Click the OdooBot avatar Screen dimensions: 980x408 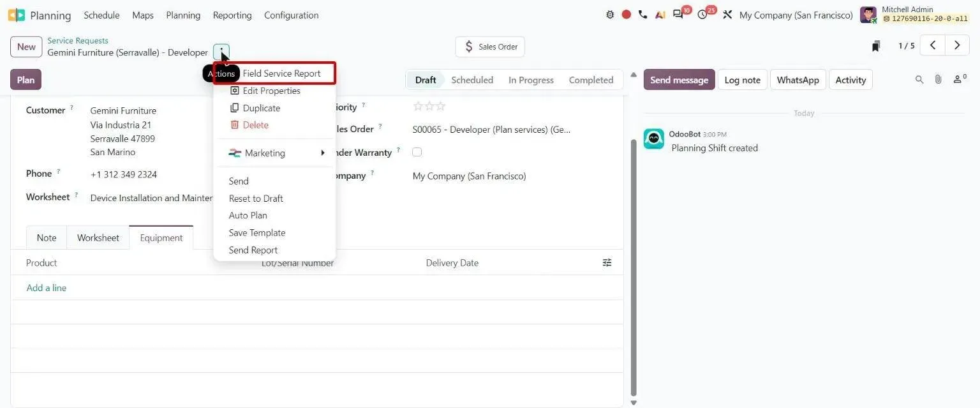pyautogui.click(x=653, y=139)
